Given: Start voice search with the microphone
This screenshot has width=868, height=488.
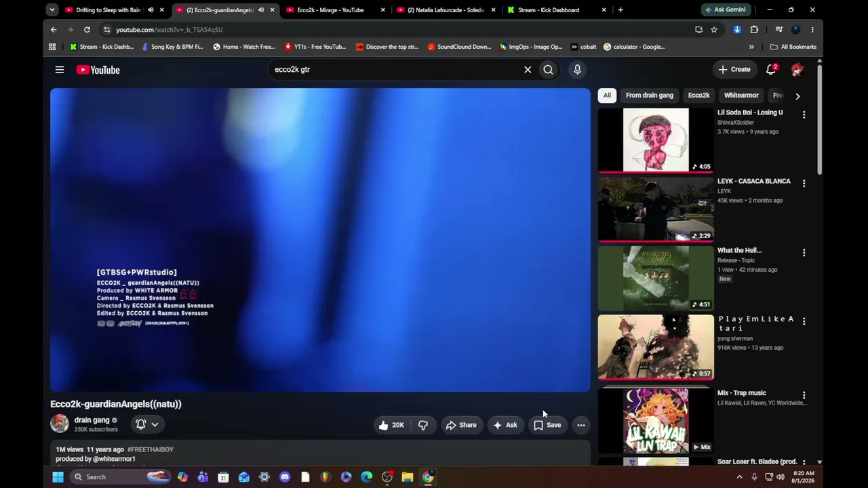Looking at the screenshot, I should [x=577, y=69].
